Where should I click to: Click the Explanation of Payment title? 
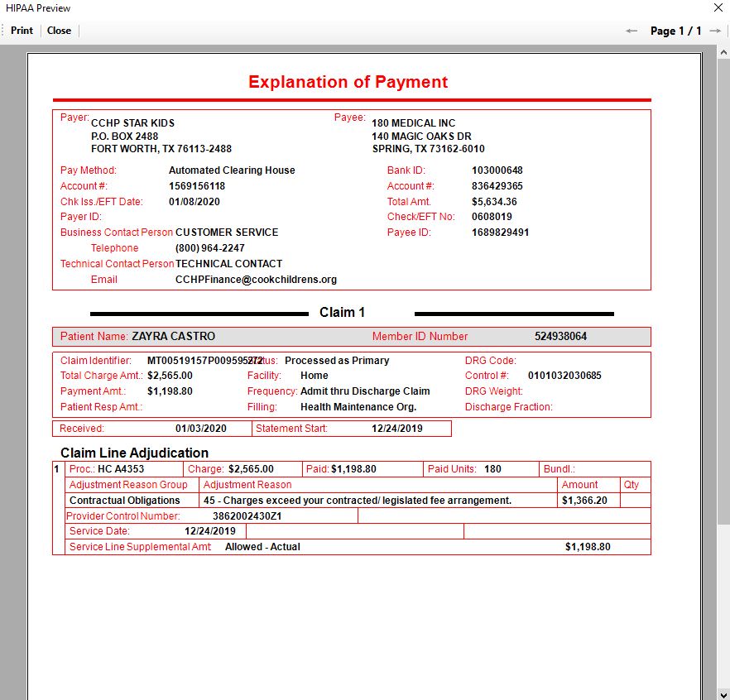[x=348, y=82]
